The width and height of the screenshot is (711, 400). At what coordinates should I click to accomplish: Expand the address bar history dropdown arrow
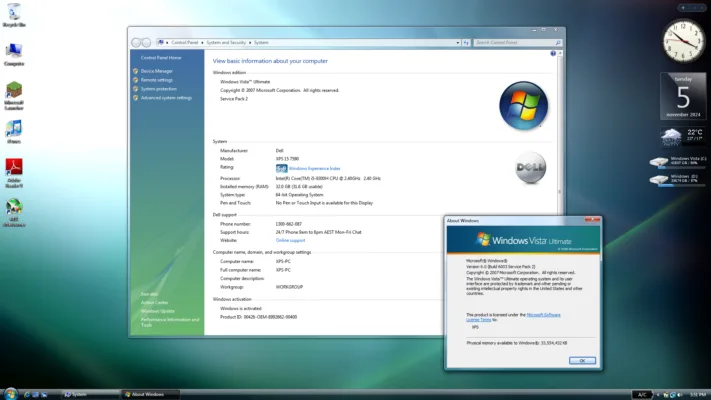point(458,43)
